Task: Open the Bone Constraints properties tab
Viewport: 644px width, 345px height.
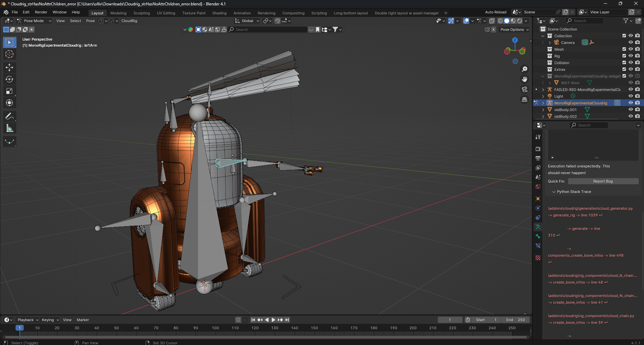Action: (538, 246)
